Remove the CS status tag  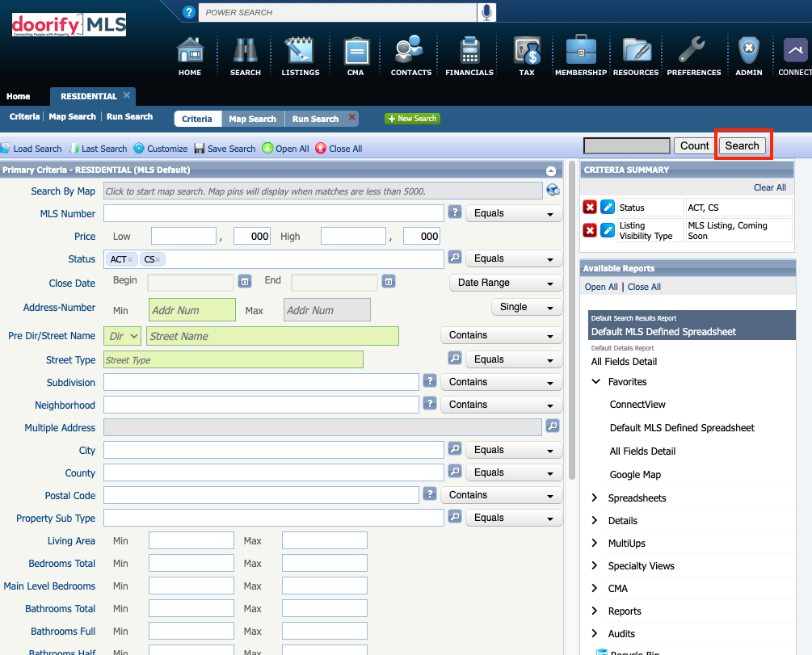click(x=158, y=259)
